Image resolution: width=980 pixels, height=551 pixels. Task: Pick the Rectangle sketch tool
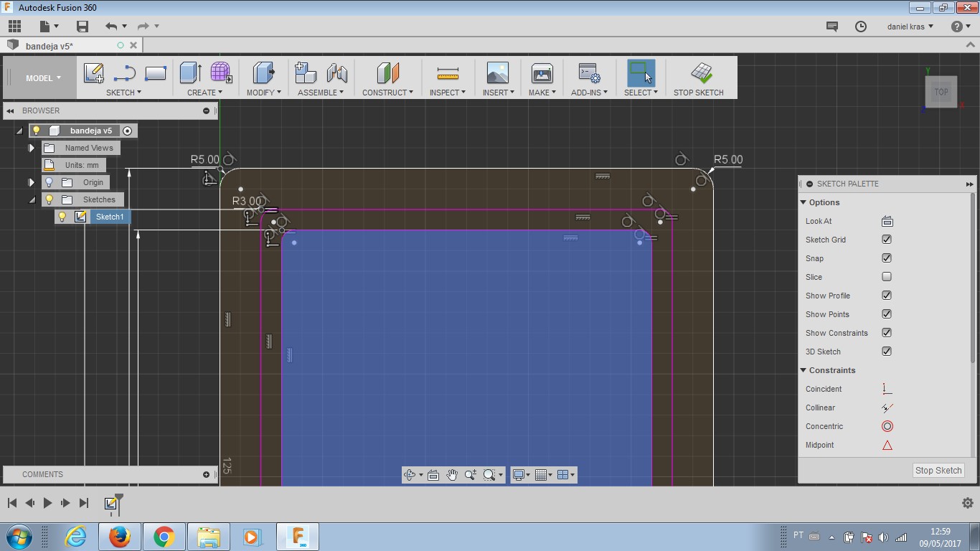coord(156,73)
